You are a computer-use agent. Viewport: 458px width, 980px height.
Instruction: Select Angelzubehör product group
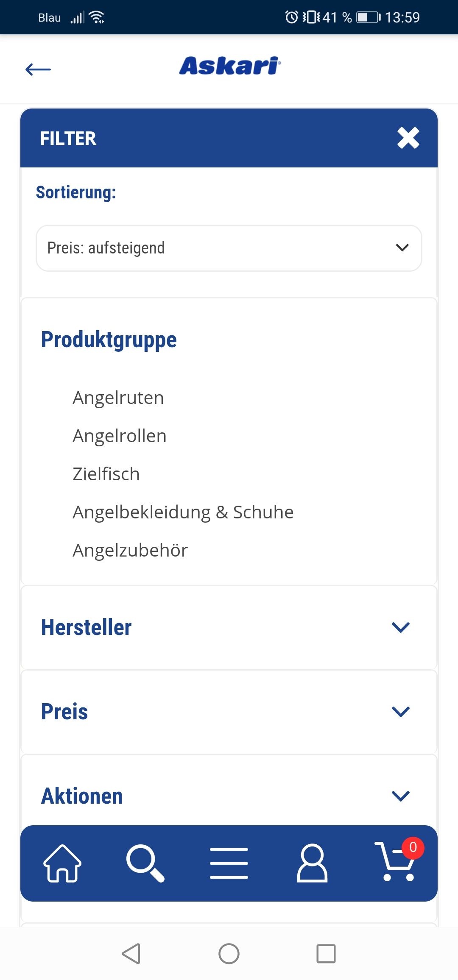coord(130,550)
